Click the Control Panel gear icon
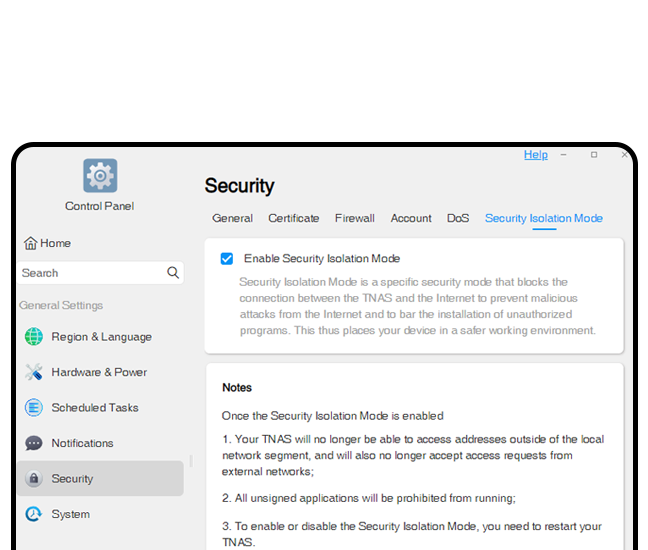 (100, 176)
